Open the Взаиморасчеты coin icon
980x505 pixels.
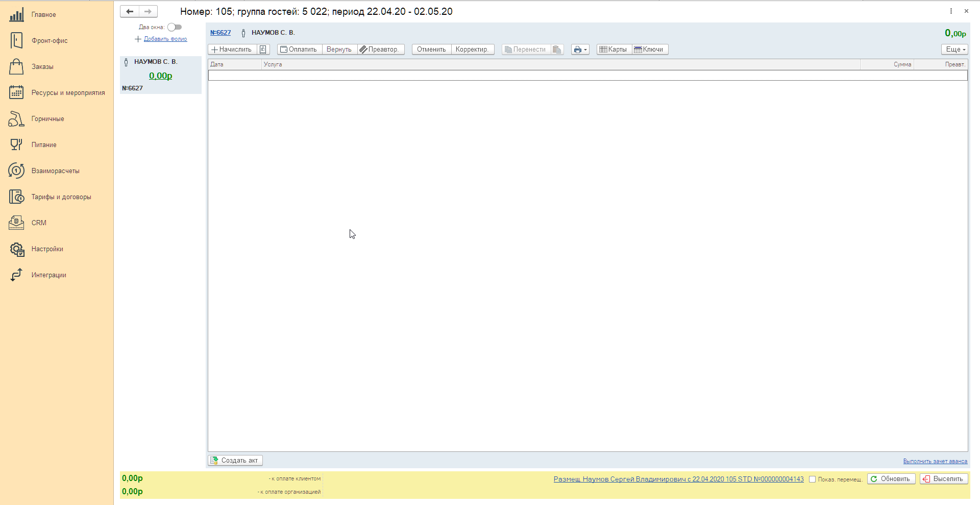[x=16, y=171]
